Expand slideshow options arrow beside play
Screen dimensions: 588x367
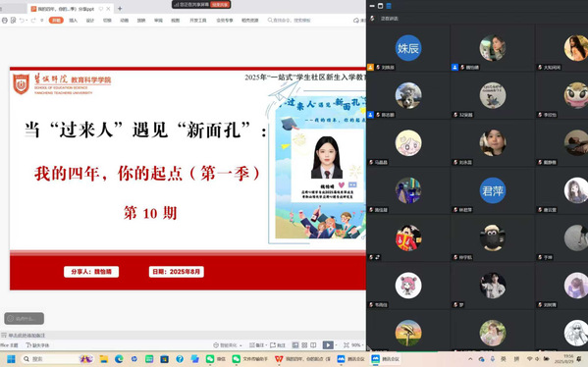(x=336, y=344)
